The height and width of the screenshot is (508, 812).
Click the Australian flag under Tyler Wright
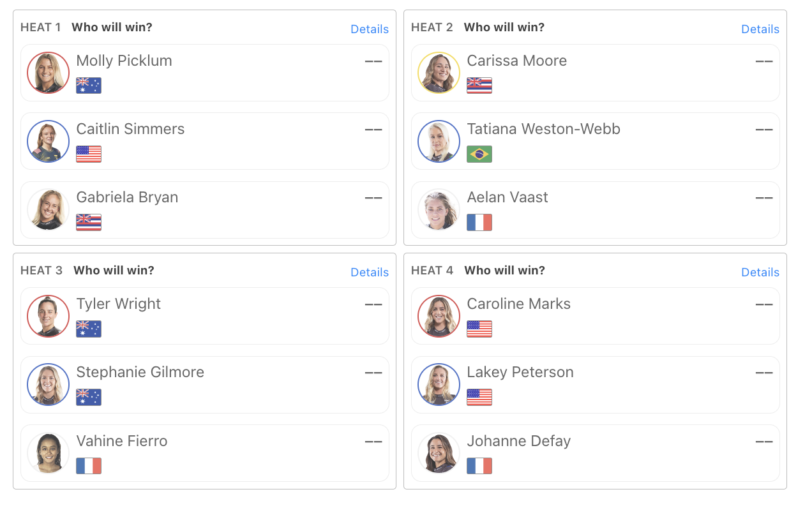point(89,329)
